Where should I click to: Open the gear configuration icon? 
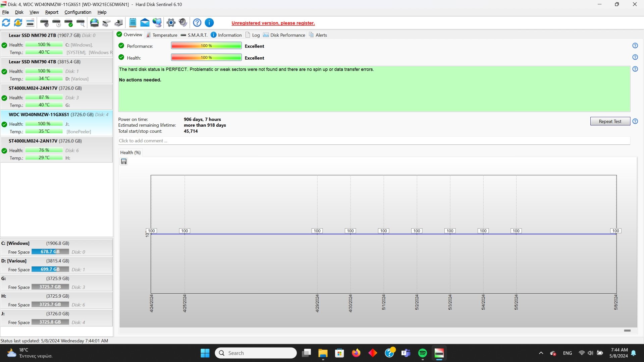[171, 23]
